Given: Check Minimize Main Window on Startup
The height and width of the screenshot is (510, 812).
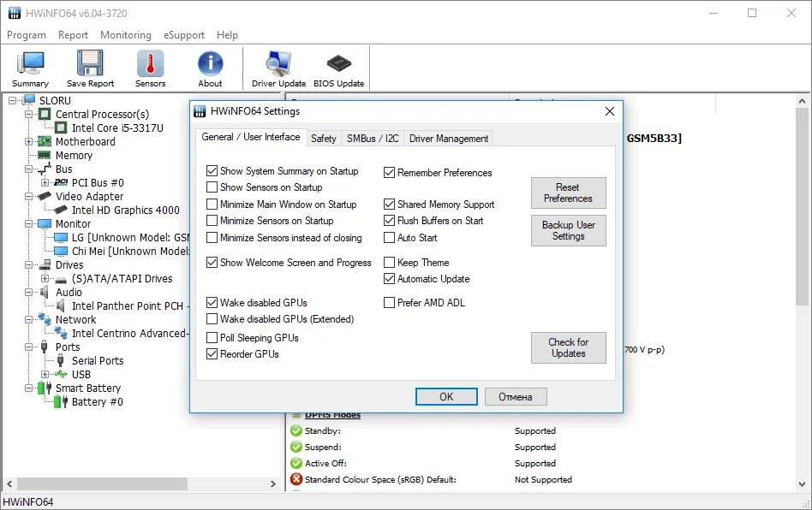Looking at the screenshot, I should (x=212, y=204).
